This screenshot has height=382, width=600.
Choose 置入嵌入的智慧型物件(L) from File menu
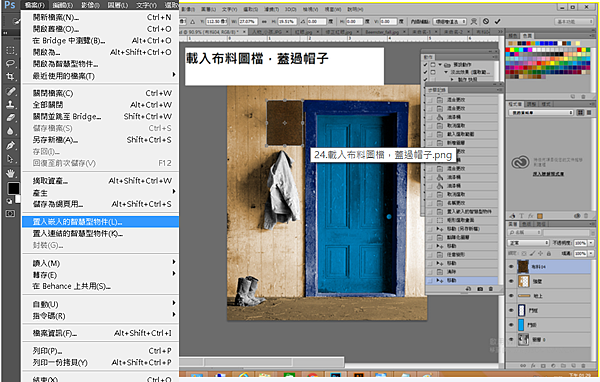(x=101, y=222)
